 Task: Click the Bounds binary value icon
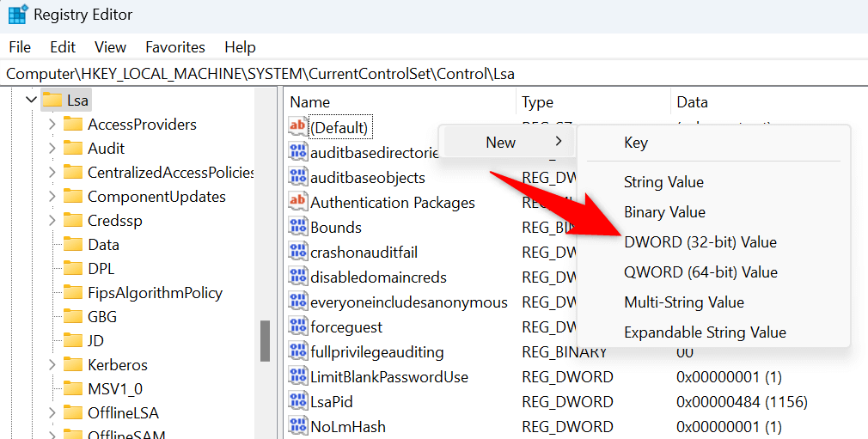(x=297, y=227)
